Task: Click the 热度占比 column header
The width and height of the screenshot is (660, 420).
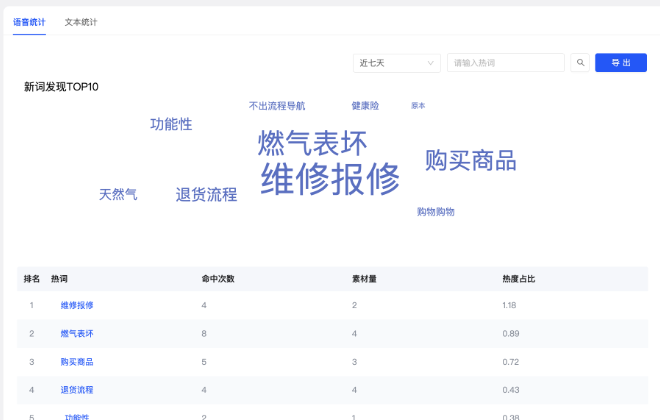Action: [518, 278]
